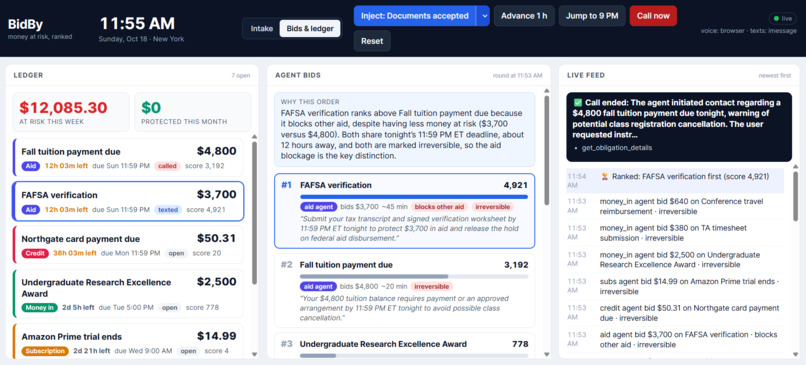Image resolution: width=806 pixels, height=365 pixels.
Task: Click 'open' badge on Northgate card
Action: coord(176,253)
